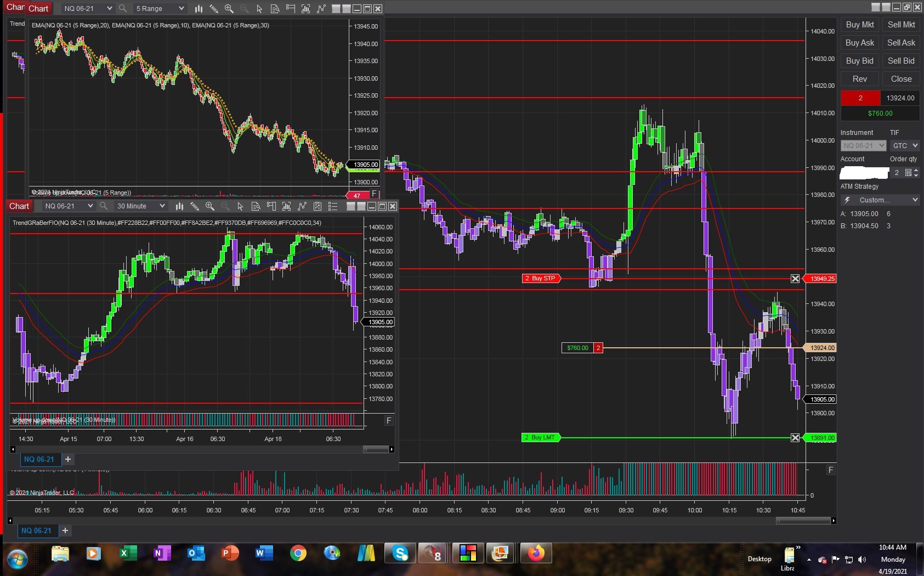Click the Buy Mkt button
The height and width of the screenshot is (576, 924).
(860, 25)
